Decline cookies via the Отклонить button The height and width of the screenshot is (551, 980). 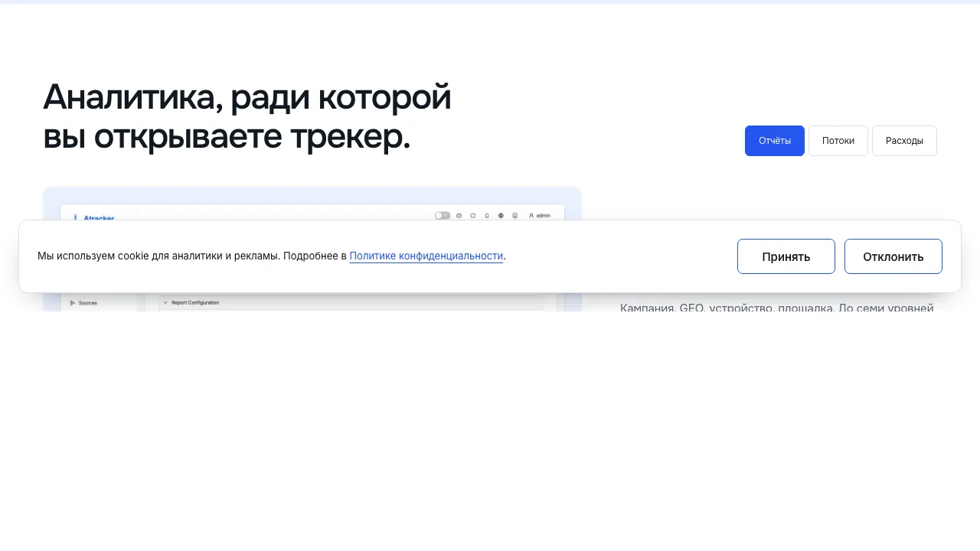(x=893, y=256)
